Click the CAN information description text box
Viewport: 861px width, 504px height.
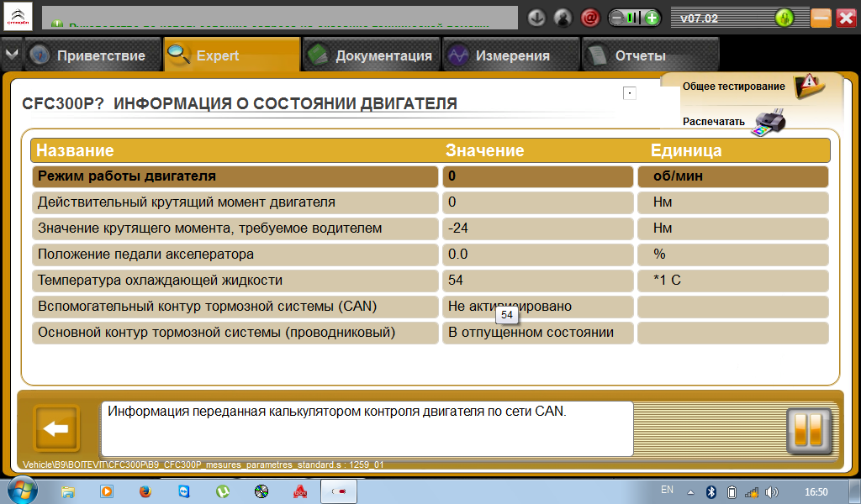point(367,428)
